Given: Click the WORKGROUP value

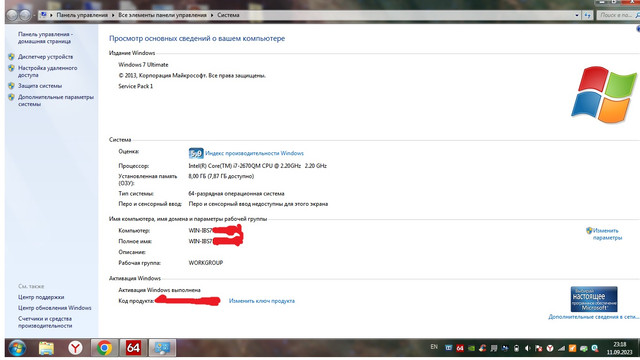Looking at the screenshot, I should [206, 263].
